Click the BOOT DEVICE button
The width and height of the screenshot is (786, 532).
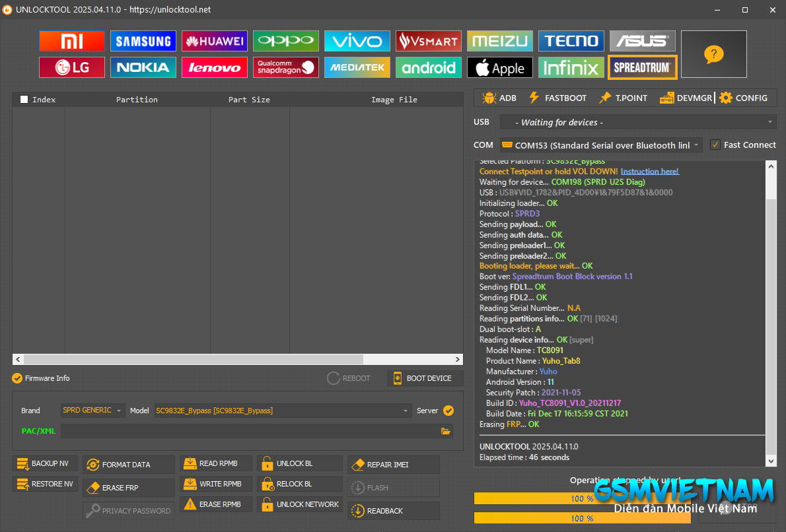tap(425, 378)
